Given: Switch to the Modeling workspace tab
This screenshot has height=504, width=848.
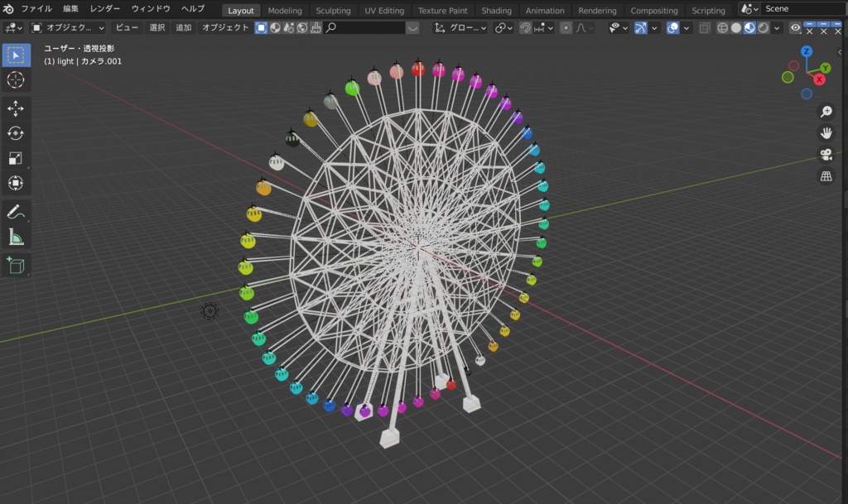Looking at the screenshot, I should click(x=285, y=10).
